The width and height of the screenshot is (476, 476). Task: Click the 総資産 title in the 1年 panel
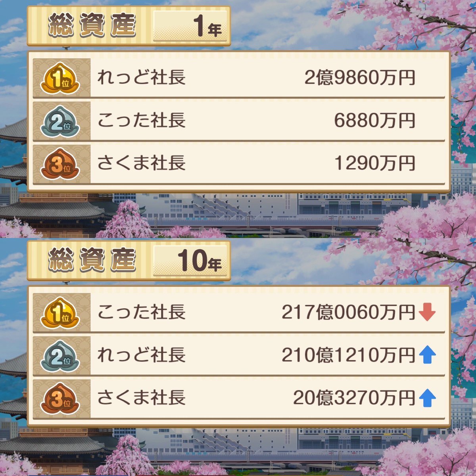pos(92,26)
